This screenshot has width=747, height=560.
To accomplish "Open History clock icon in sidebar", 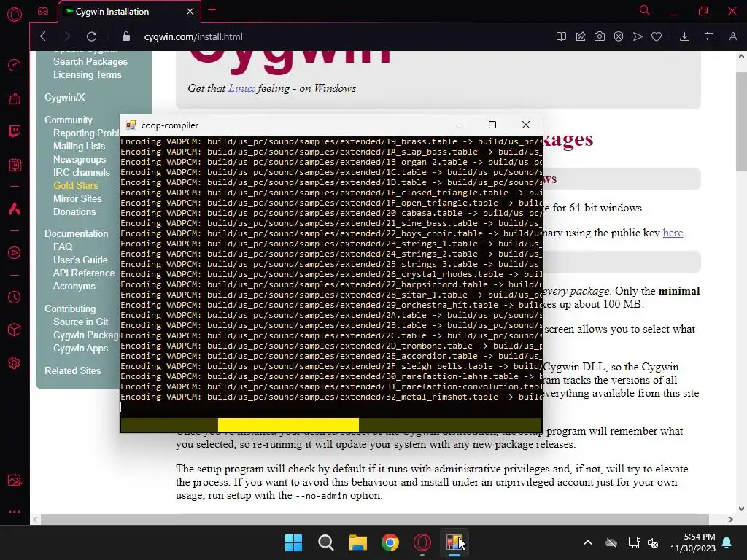I will point(15,297).
